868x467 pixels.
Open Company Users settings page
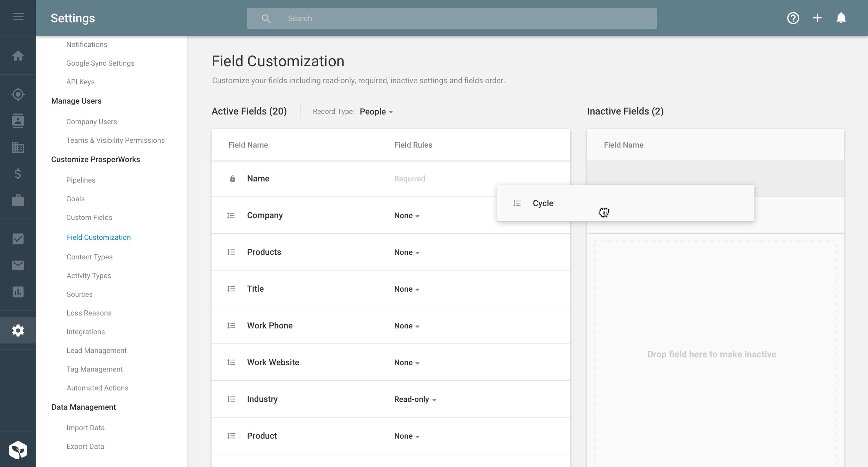[92, 122]
